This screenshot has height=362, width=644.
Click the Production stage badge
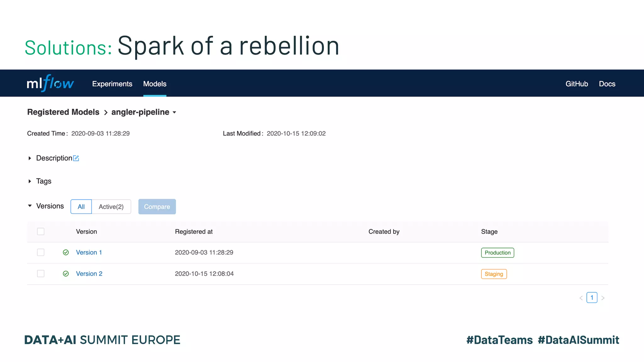497,253
